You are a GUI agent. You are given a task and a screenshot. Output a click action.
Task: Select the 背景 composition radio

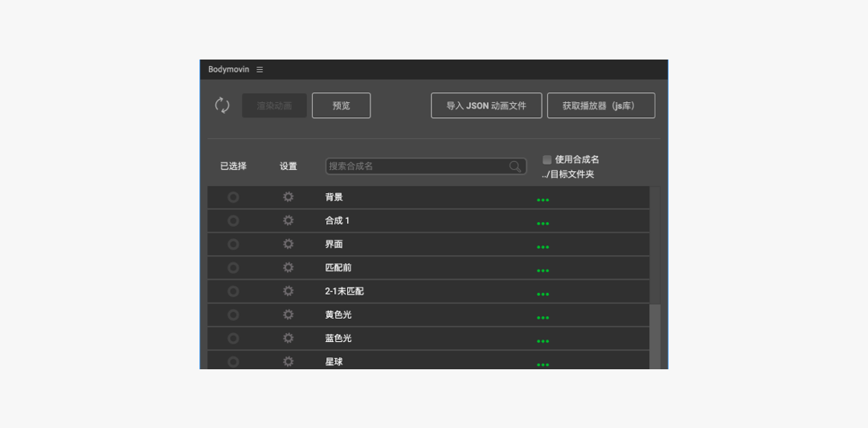[234, 197]
